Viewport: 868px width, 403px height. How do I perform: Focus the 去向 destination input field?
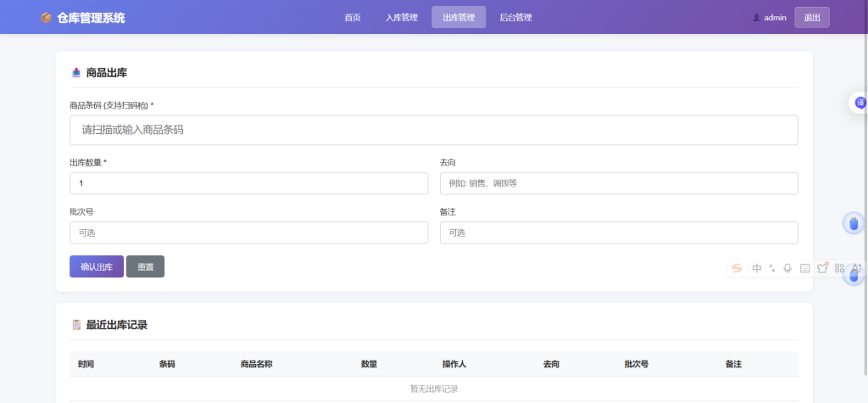619,183
